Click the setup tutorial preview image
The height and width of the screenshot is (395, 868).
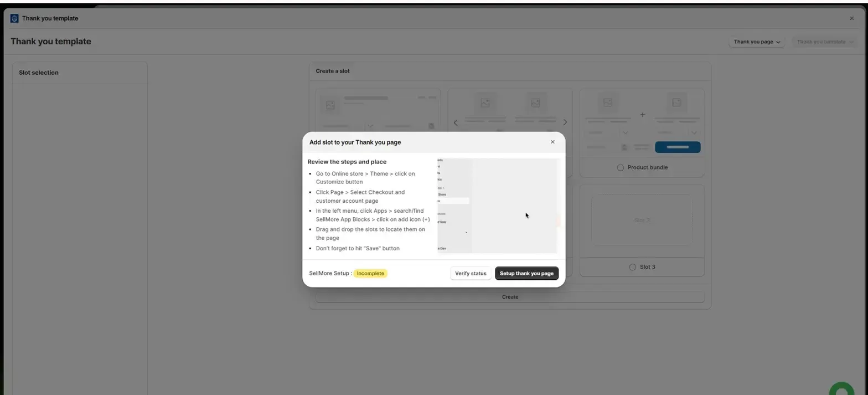click(x=498, y=206)
